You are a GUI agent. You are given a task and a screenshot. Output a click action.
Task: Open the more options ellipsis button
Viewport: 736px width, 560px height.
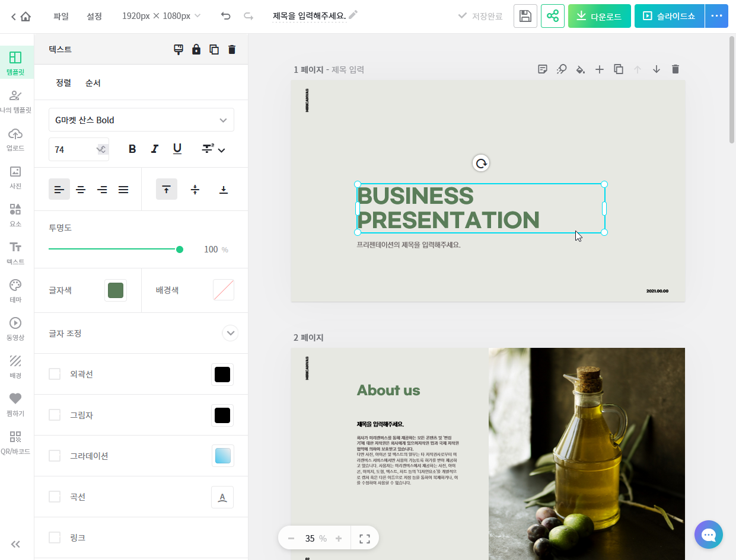[x=716, y=16]
